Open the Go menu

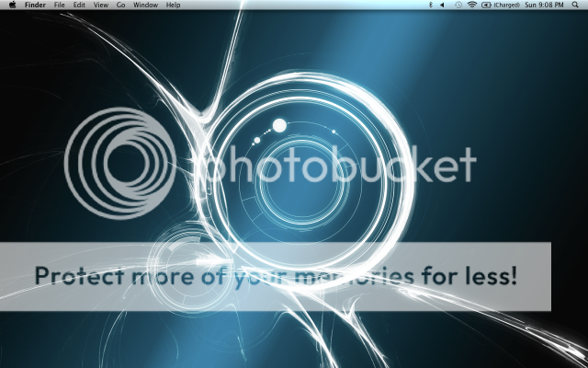[x=120, y=5]
